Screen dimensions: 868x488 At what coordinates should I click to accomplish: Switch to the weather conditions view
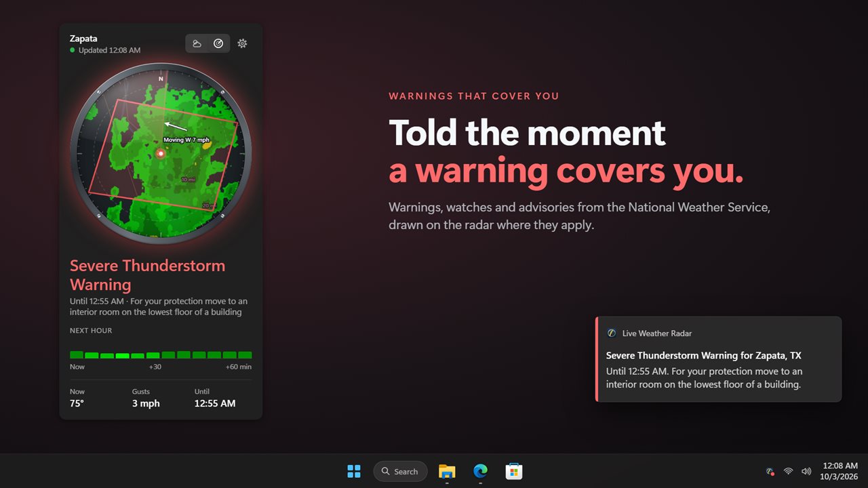pos(197,43)
